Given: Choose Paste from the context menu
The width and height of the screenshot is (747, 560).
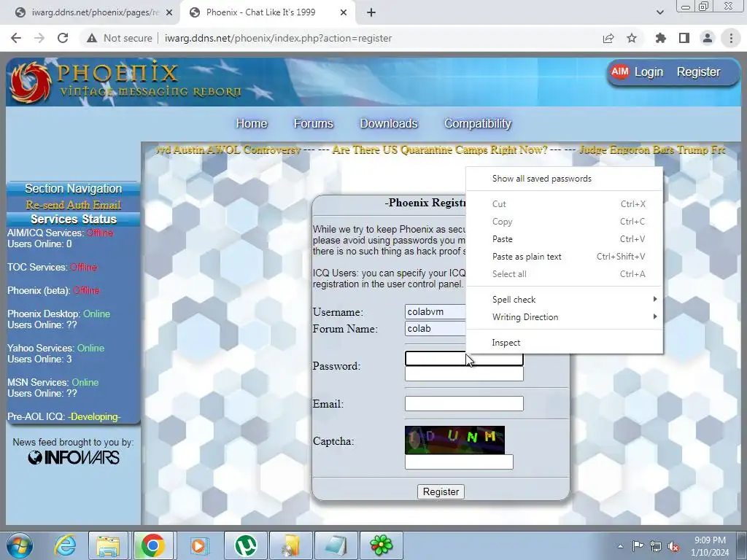Looking at the screenshot, I should coord(565,239).
